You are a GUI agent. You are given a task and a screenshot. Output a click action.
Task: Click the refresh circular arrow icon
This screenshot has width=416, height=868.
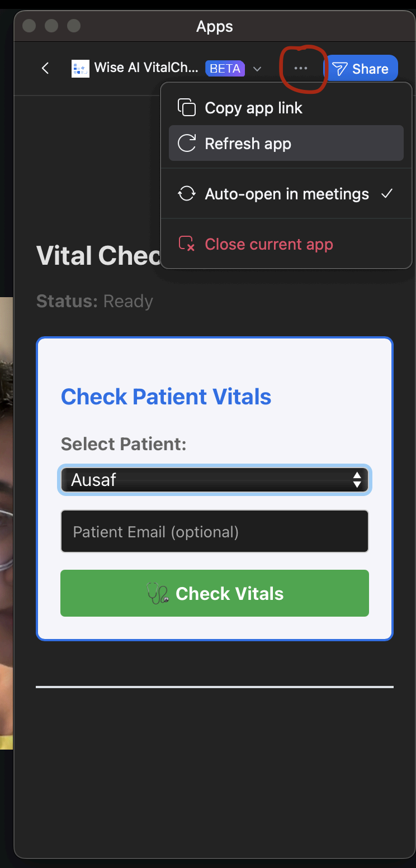[187, 143]
